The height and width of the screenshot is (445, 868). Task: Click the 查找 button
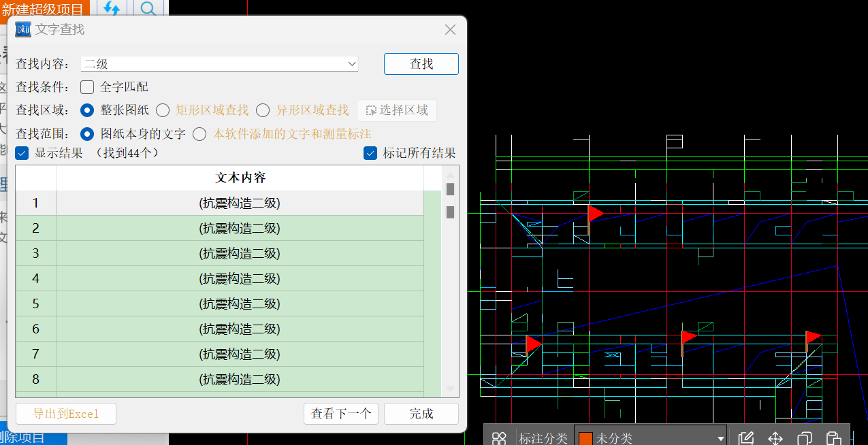point(421,64)
